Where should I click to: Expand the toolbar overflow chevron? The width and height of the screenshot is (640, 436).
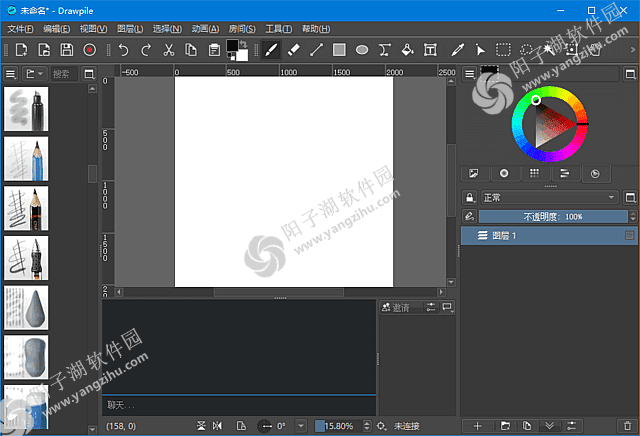click(x=633, y=50)
